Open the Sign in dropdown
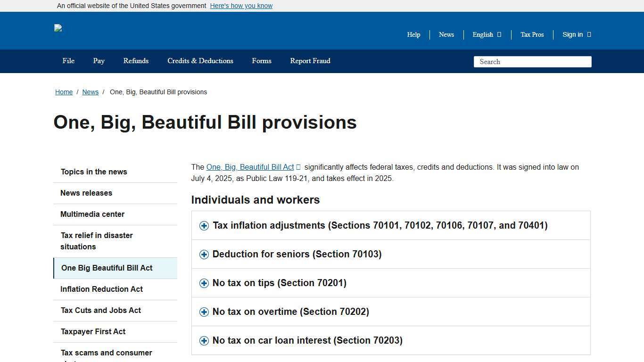 coord(576,34)
